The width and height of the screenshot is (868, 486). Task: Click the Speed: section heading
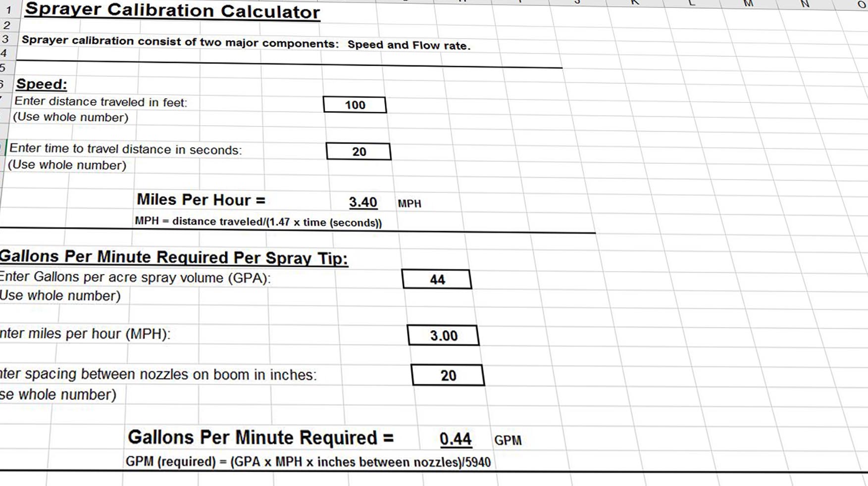click(x=42, y=84)
